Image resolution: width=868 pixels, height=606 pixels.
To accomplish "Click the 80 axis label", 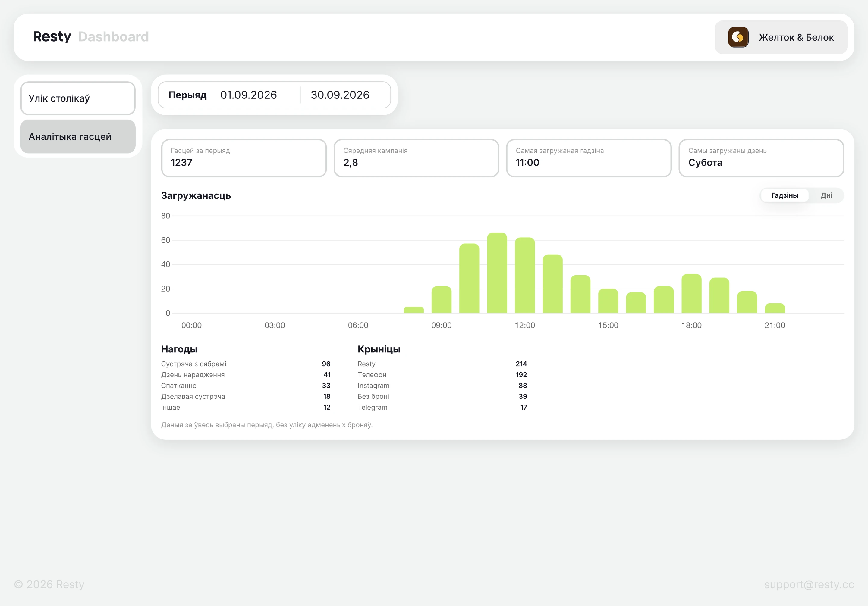I will click(165, 216).
